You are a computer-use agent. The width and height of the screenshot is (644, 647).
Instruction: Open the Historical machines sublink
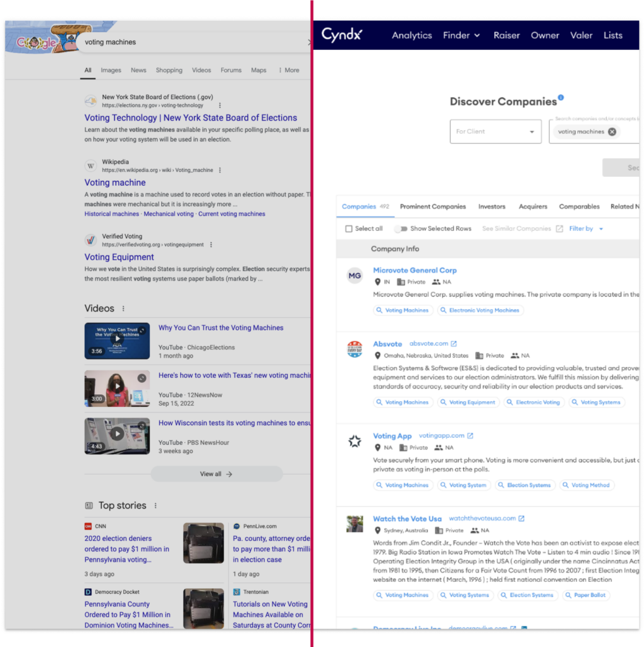click(x=111, y=214)
